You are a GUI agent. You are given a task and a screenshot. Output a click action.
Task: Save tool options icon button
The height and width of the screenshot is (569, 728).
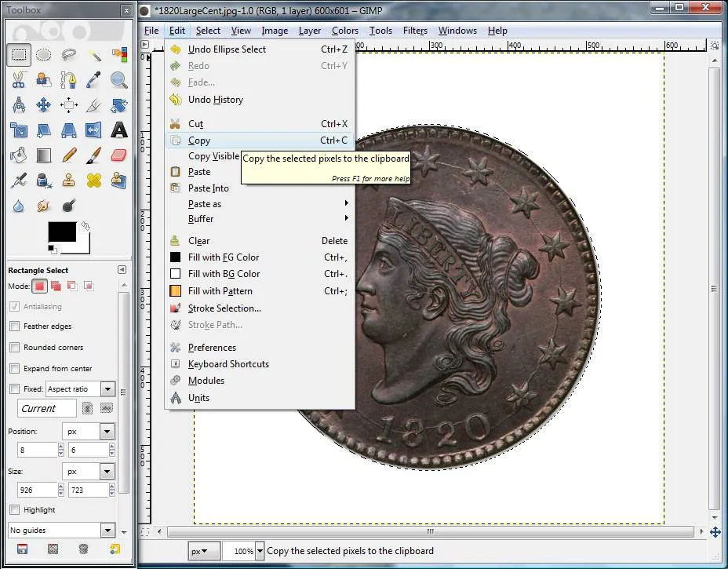(x=22, y=549)
